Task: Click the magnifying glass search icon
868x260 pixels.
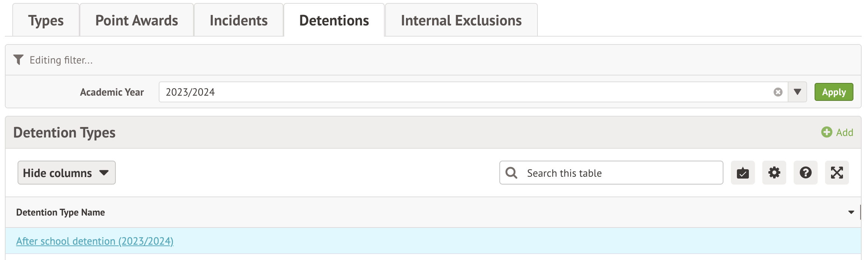Action: click(511, 173)
